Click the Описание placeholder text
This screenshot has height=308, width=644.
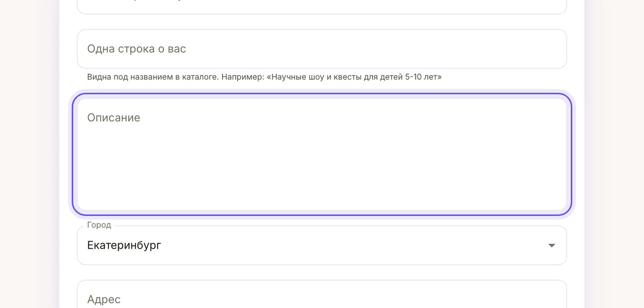[x=114, y=118]
